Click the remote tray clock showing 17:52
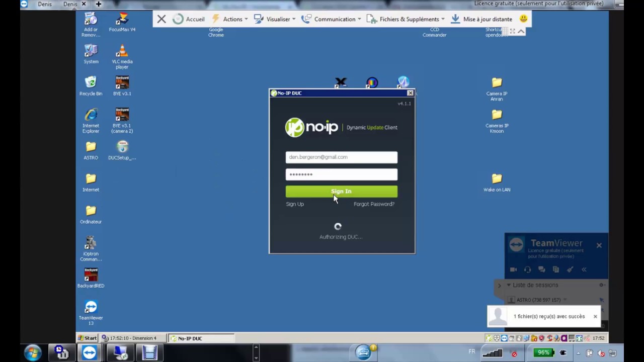 pyautogui.click(x=599, y=338)
